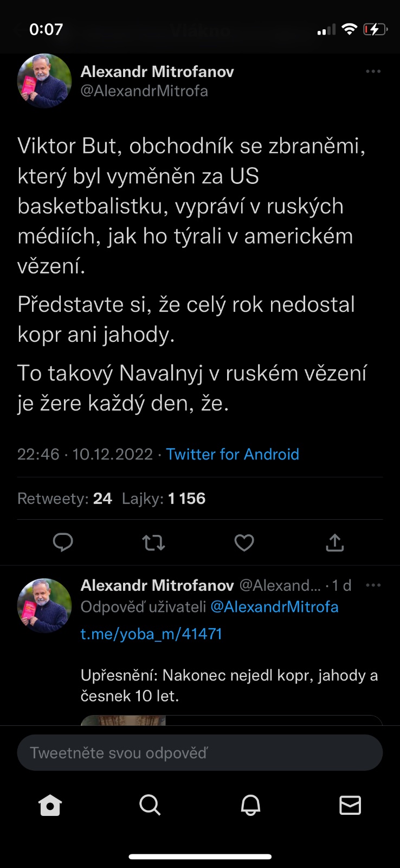Go to the Home tab
This screenshot has height=868, width=400.
[50, 805]
